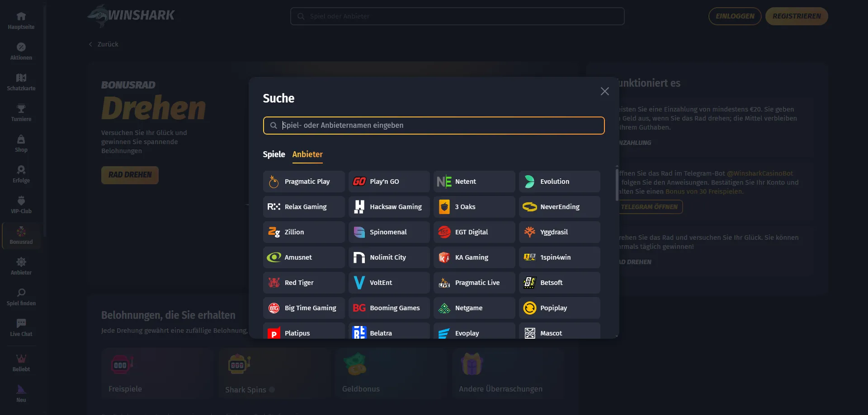
Task: Switch to the Anbieter tab
Action: click(x=307, y=154)
